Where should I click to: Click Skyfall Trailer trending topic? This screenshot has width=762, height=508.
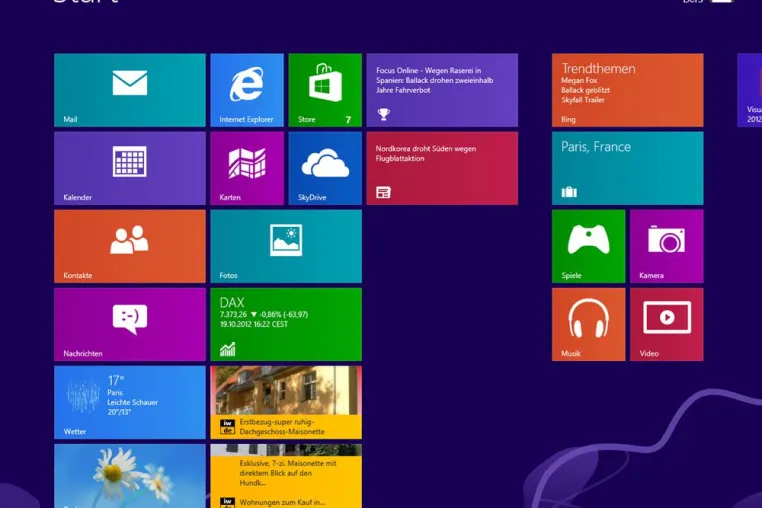[x=583, y=100]
